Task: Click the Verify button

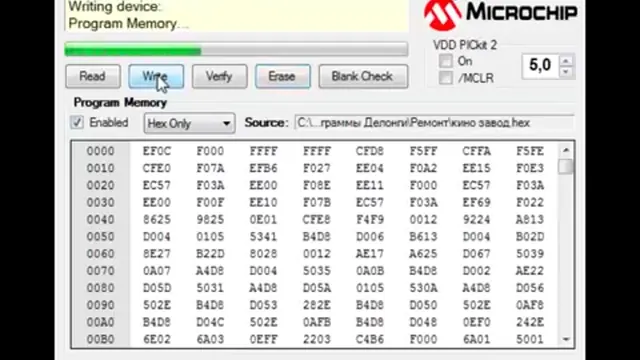Action: [x=219, y=76]
